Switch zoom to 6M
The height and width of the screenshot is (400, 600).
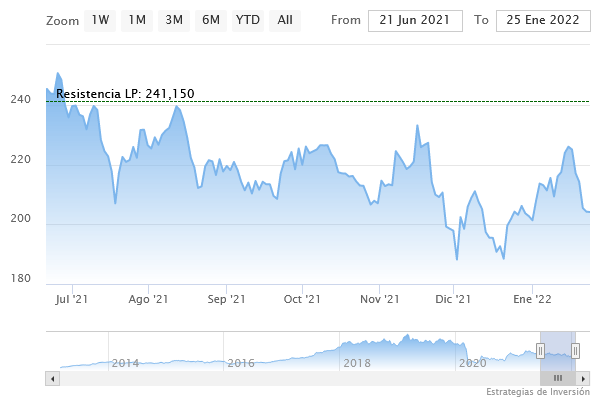[210, 20]
